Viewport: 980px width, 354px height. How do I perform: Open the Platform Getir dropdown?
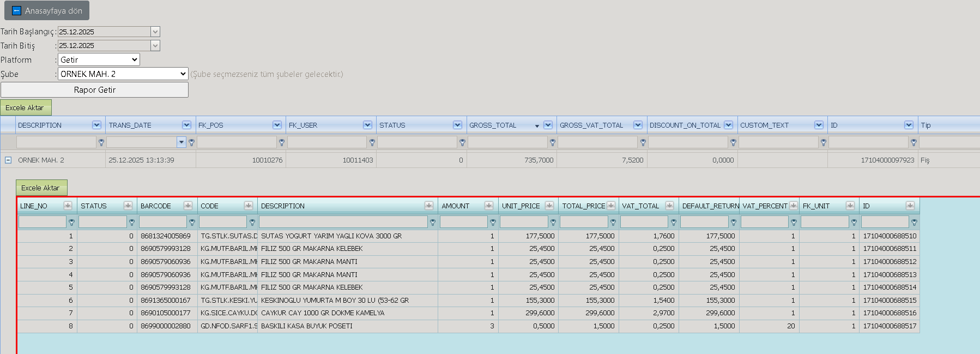pos(99,59)
